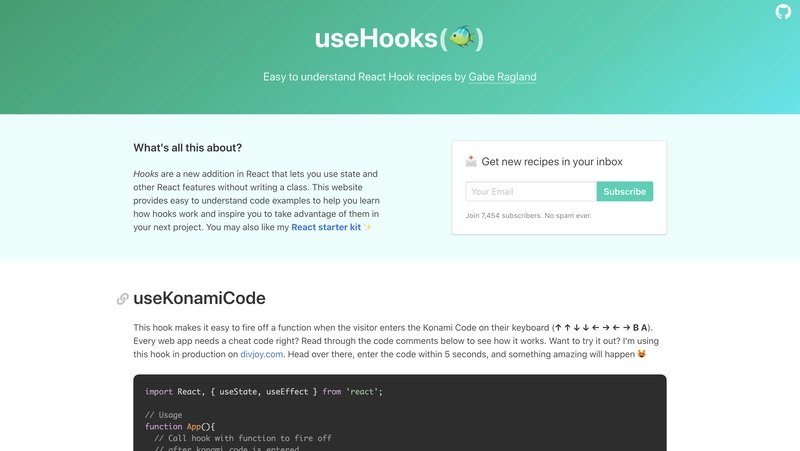Follow the divjoy.com link
The height and width of the screenshot is (451, 800).
pyautogui.click(x=262, y=354)
